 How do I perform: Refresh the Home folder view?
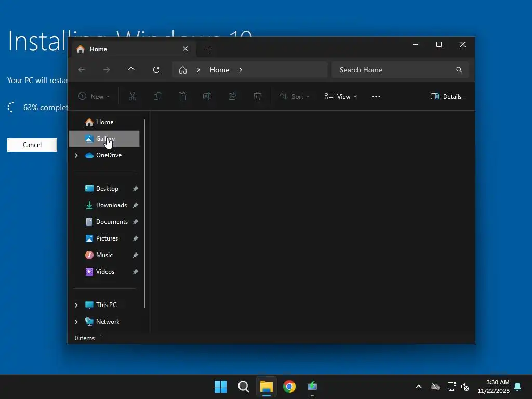[156, 70]
